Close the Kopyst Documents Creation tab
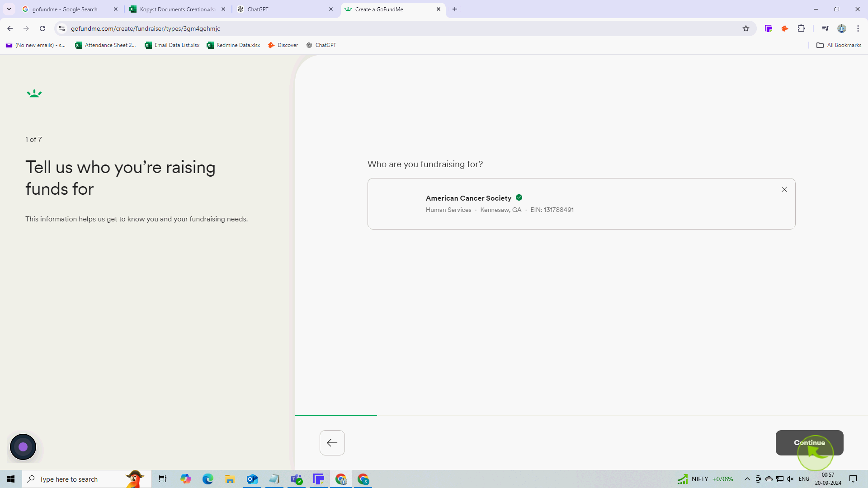The height and width of the screenshot is (488, 868). tap(223, 9)
